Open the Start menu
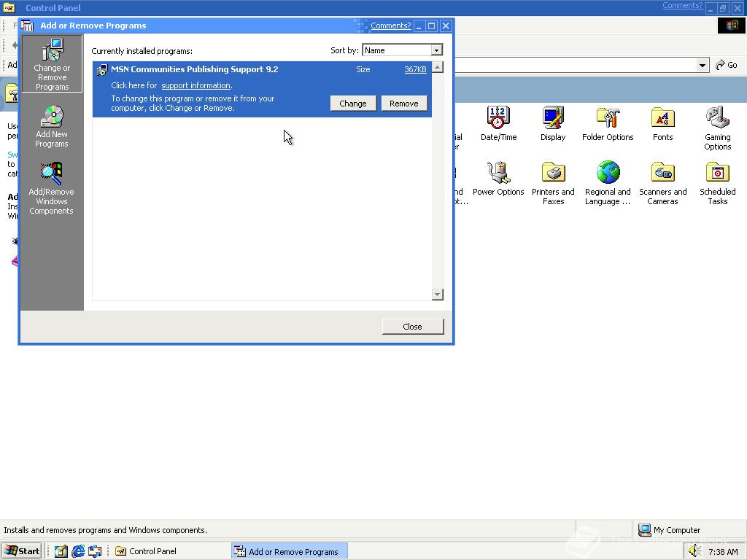The image size is (747, 560). point(22,551)
